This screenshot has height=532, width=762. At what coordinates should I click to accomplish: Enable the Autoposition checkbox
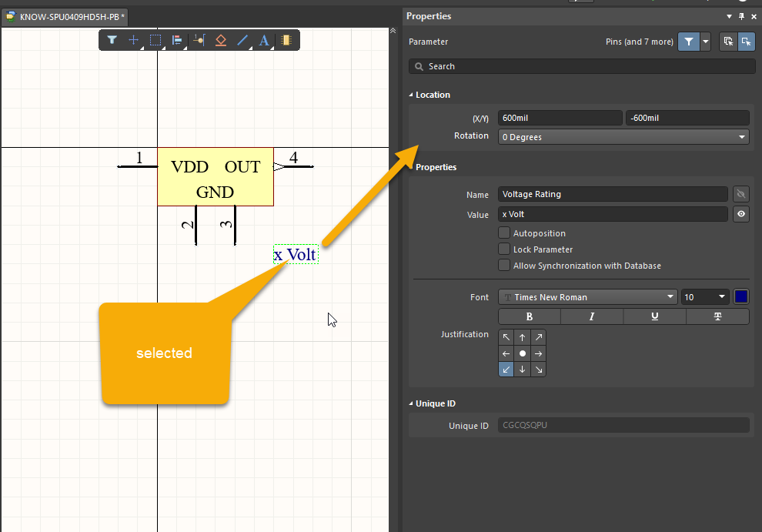(504, 233)
